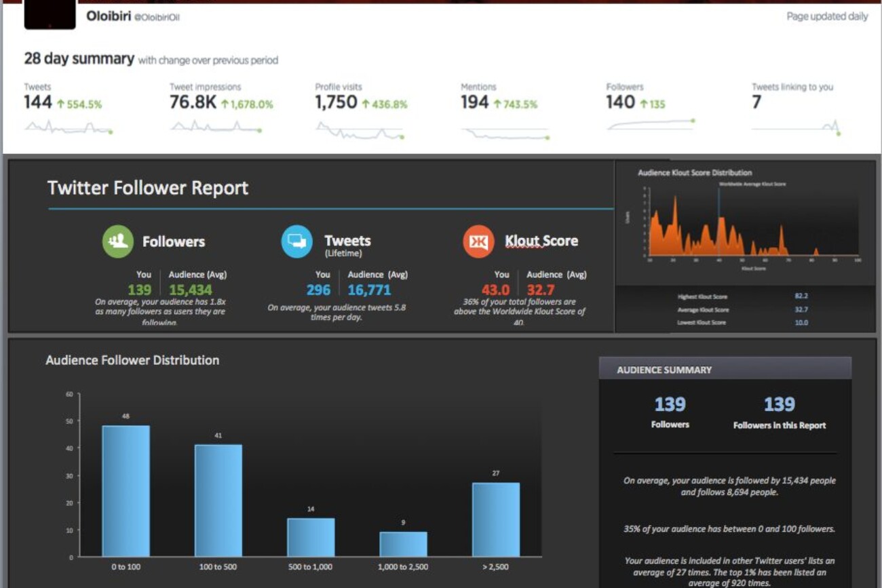Select the 76.8K tweet impressions figure
882x588 pixels.
(x=193, y=102)
